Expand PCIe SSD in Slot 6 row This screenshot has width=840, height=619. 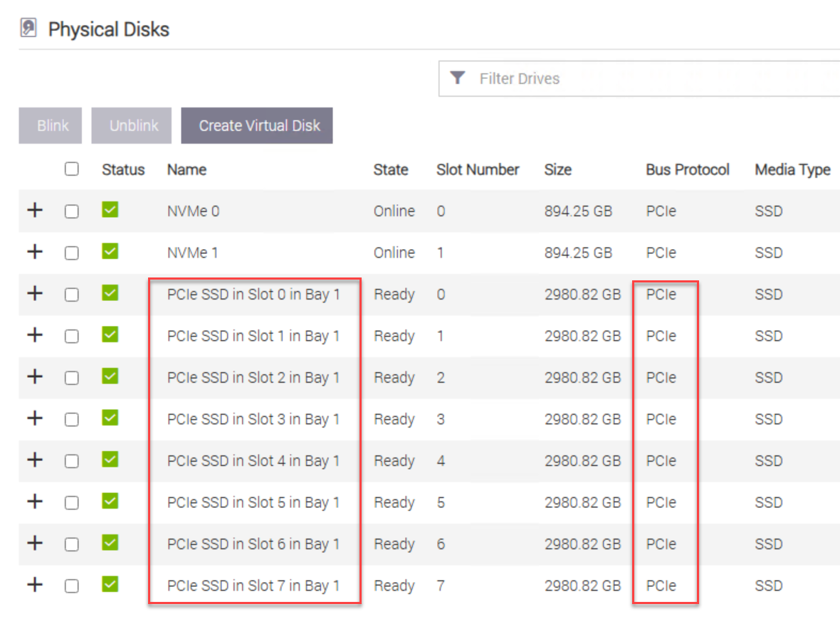point(35,544)
